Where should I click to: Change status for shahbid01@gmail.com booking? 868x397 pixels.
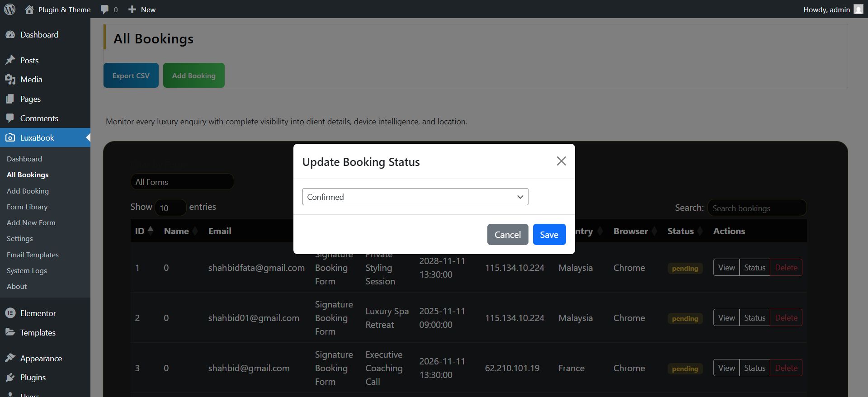(x=755, y=318)
